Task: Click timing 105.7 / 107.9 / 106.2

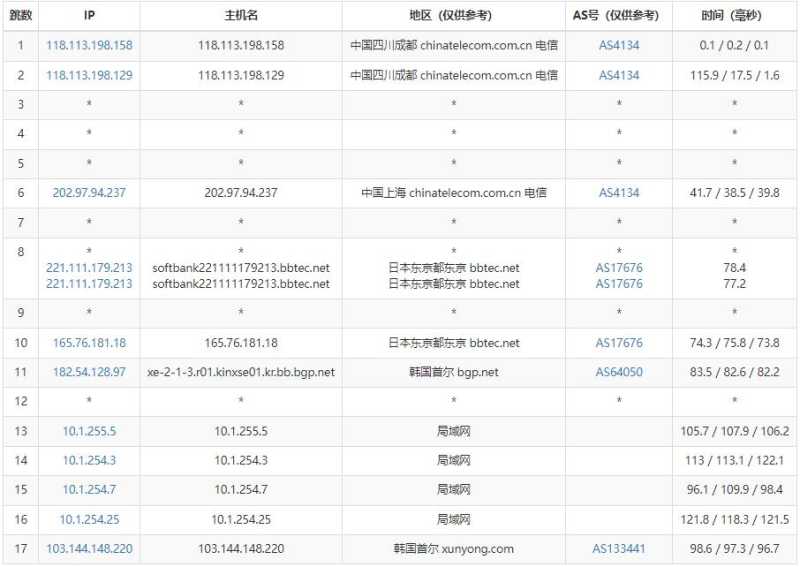Action: [x=734, y=431]
